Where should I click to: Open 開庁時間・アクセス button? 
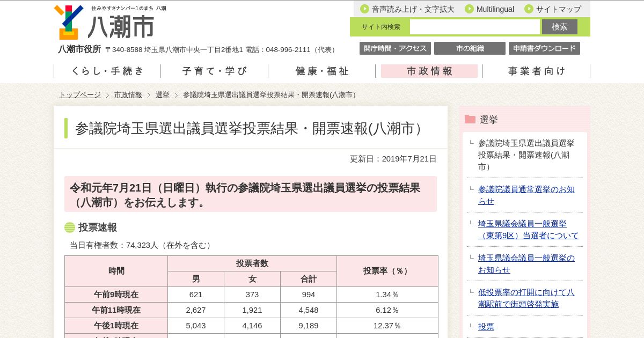(395, 48)
